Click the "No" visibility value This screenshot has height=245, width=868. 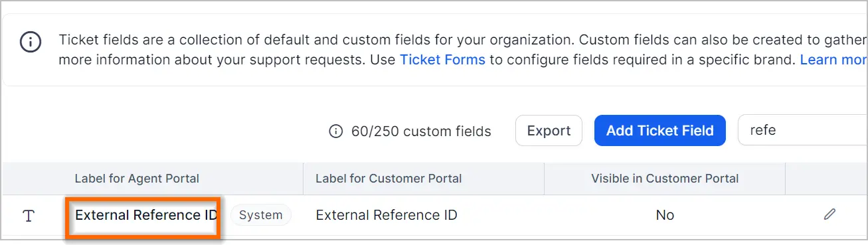[x=665, y=215]
